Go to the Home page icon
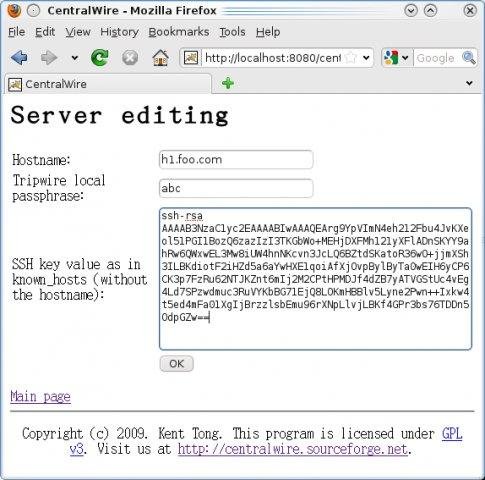Image resolution: width=485 pixels, height=480 pixels. (x=160, y=58)
